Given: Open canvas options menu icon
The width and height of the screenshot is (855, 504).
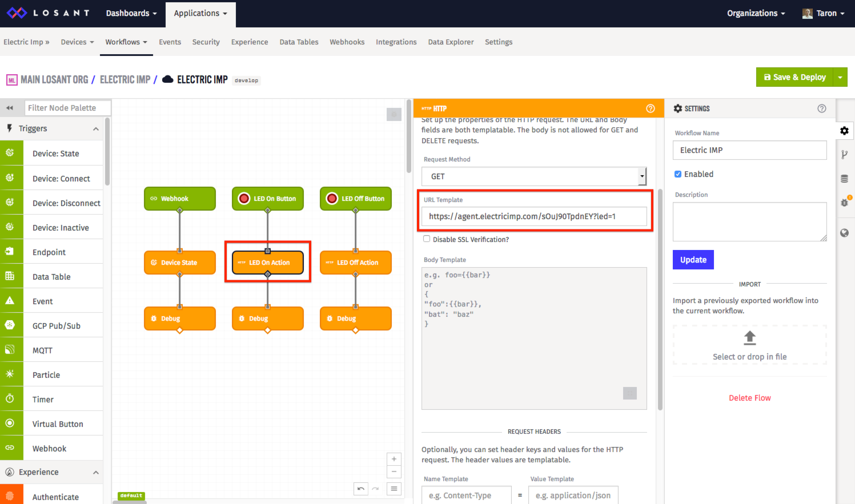Looking at the screenshot, I should click(394, 489).
